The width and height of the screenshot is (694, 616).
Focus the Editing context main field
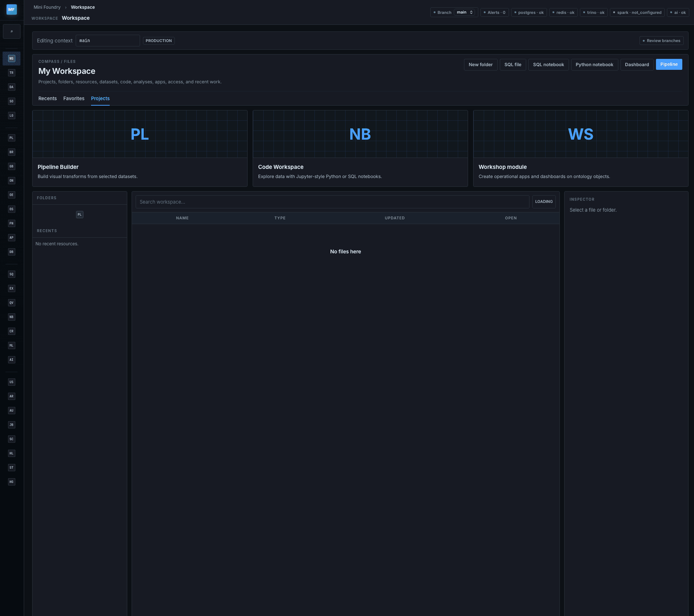[x=108, y=41]
